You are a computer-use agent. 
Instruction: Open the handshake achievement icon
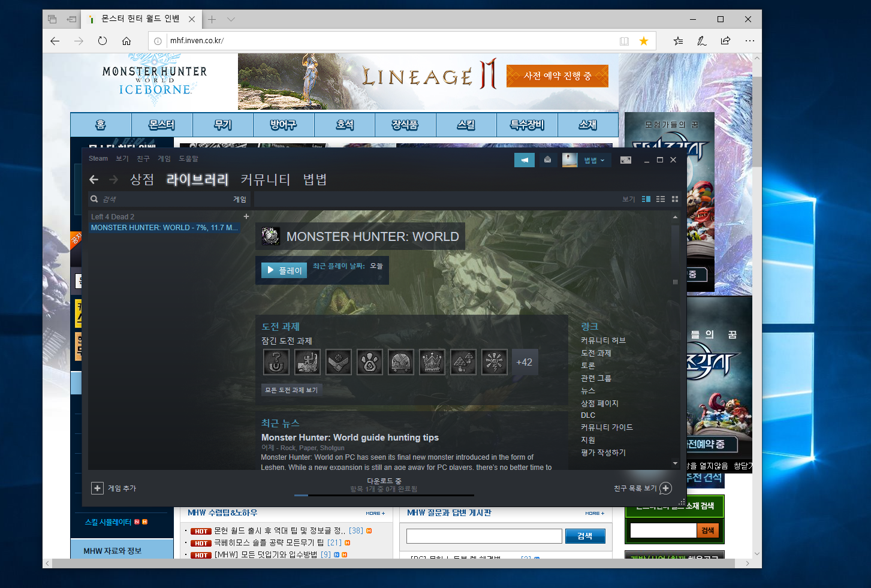pos(339,362)
